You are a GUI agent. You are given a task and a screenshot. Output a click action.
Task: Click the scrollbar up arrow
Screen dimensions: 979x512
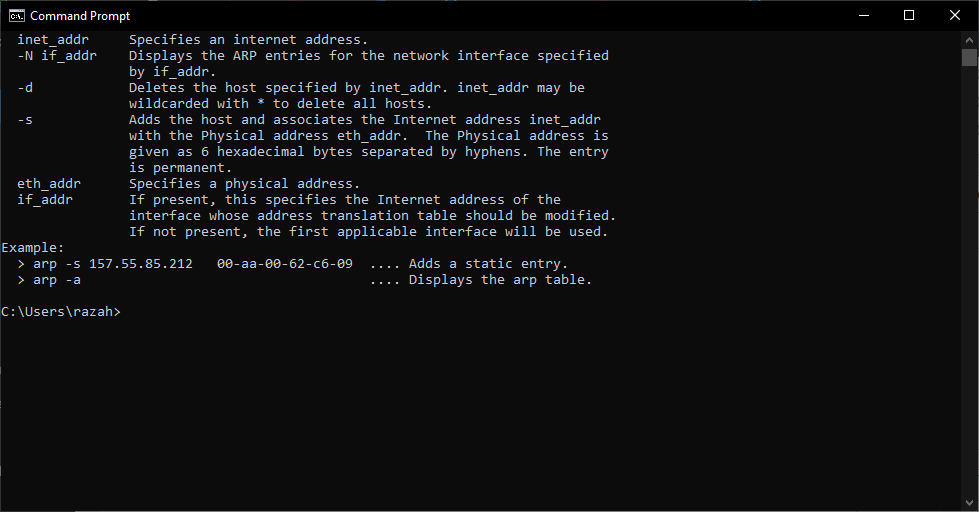click(969, 39)
